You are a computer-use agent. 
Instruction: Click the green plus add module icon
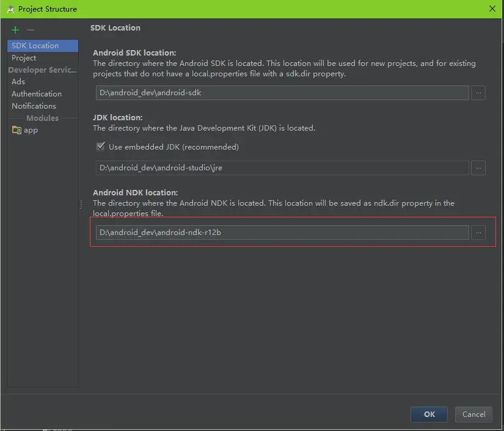point(15,30)
